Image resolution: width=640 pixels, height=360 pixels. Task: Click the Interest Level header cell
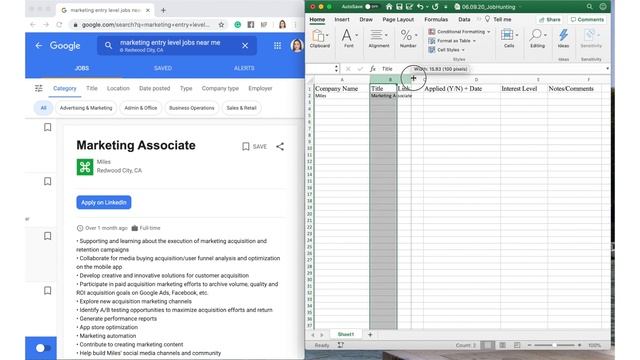[524, 89]
